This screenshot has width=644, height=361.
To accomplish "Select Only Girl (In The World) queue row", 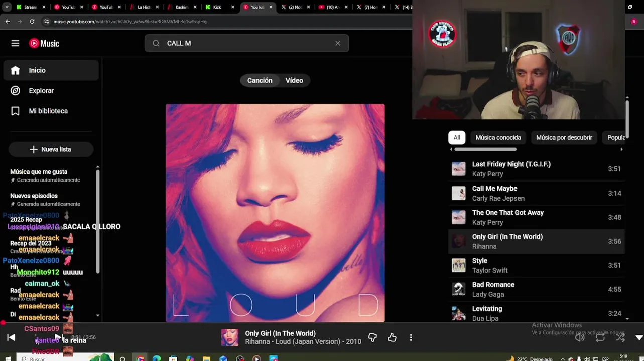I will pos(536,241).
